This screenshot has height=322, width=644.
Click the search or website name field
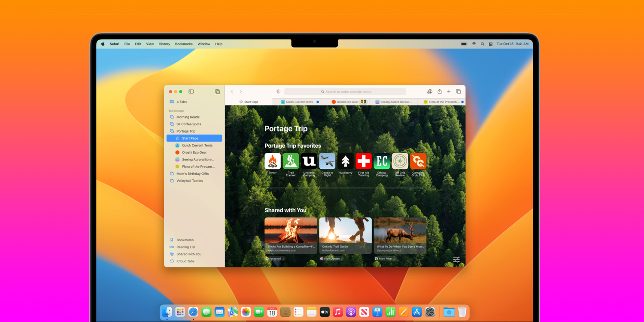346,91
